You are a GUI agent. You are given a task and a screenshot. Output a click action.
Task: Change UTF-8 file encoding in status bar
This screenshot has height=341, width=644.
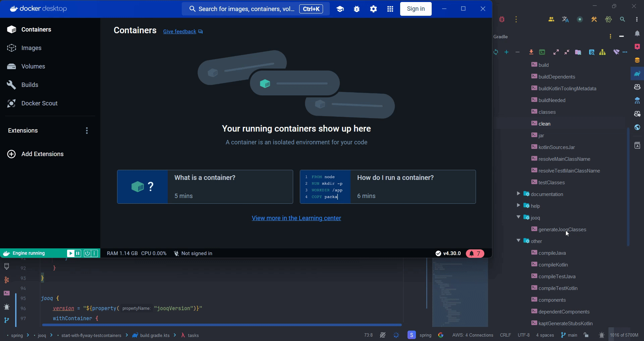(524, 335)
